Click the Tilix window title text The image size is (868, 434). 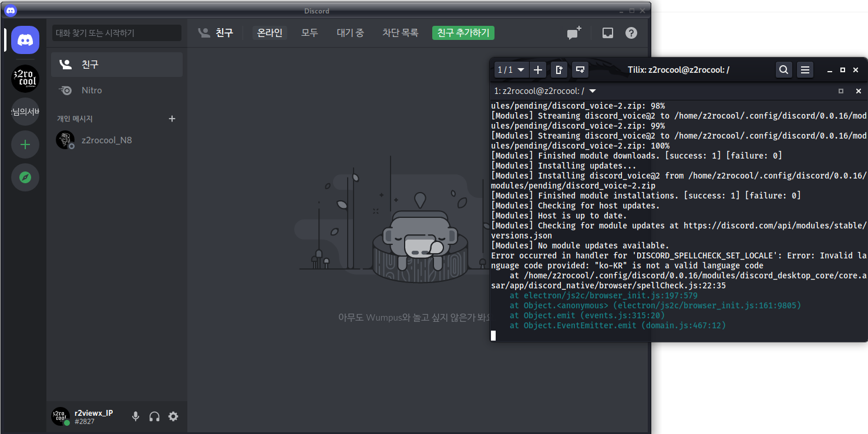(x=678, y=70)
